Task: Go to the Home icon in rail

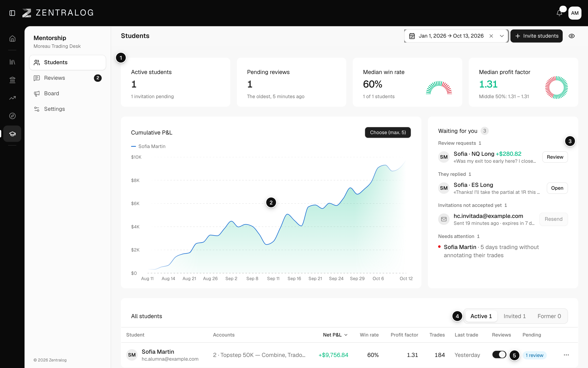Action: [x=12, y=39]
